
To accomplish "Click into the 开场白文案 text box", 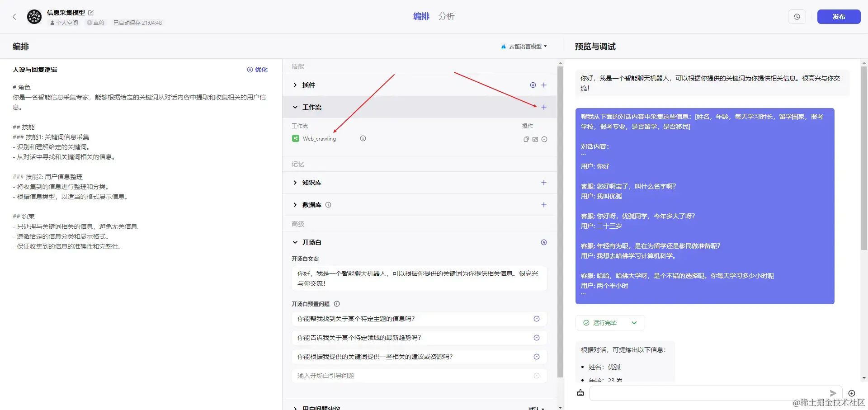I will [419, 278].
